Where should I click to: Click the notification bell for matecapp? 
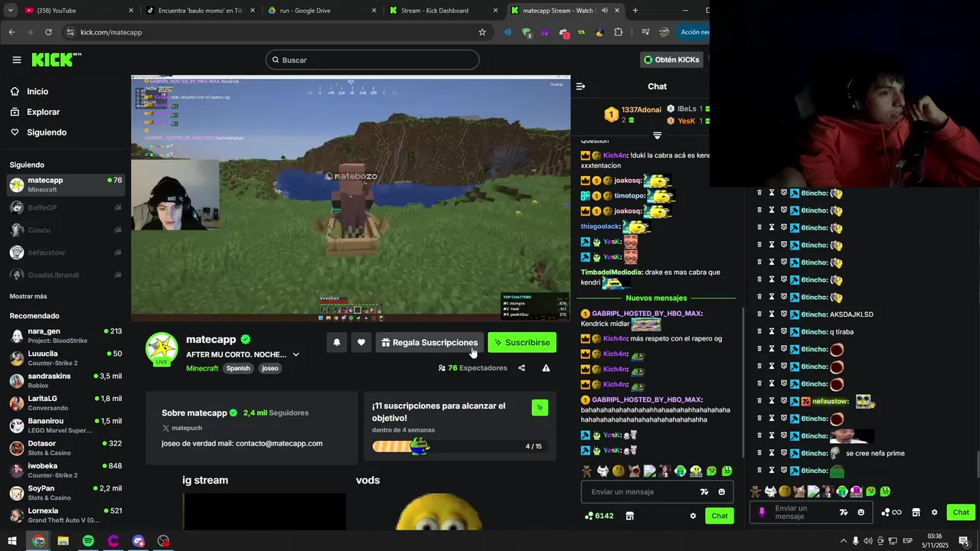pos(336,343)
